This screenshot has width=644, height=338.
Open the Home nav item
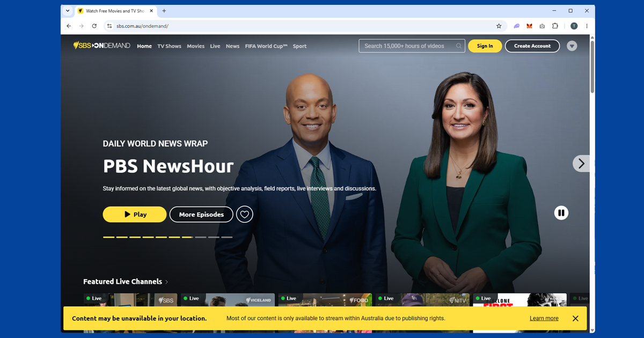coord(144,46)
